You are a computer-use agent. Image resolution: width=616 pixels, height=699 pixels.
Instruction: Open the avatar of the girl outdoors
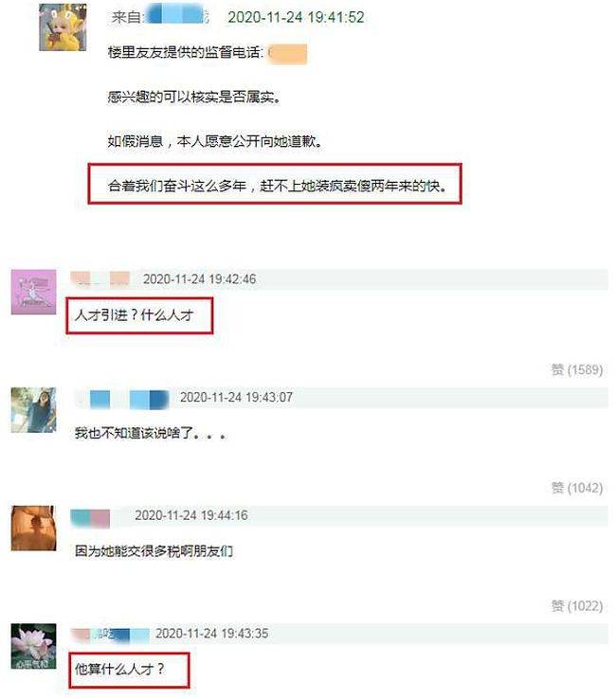[x=34, y=410]
